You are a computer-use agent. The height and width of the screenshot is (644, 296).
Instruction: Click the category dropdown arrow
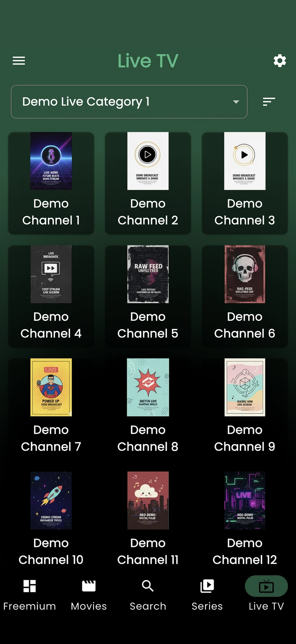[236, 102]
